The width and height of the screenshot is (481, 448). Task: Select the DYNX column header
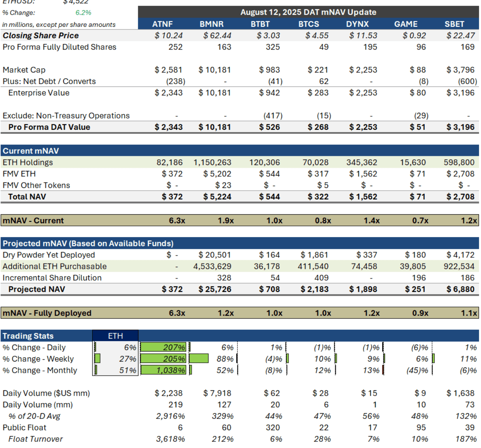pyautogui.click(x=357, y=24)
